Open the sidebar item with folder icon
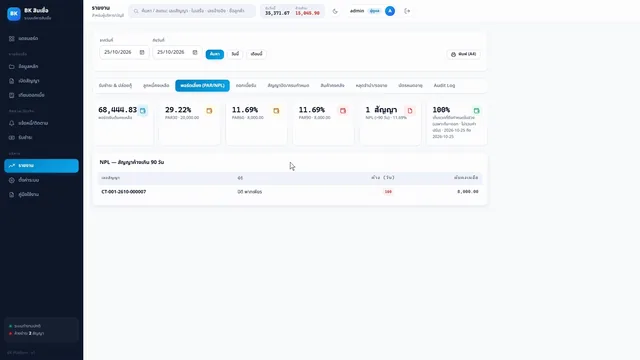640x360 pixels. pyautogui.click(x=41, y=67)
